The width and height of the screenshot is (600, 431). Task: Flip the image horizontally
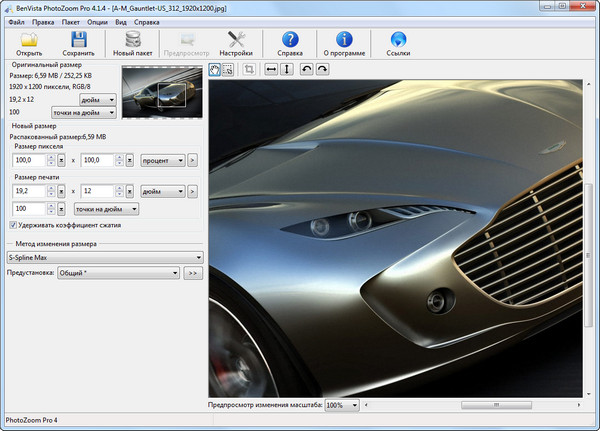tap(270, 69)
